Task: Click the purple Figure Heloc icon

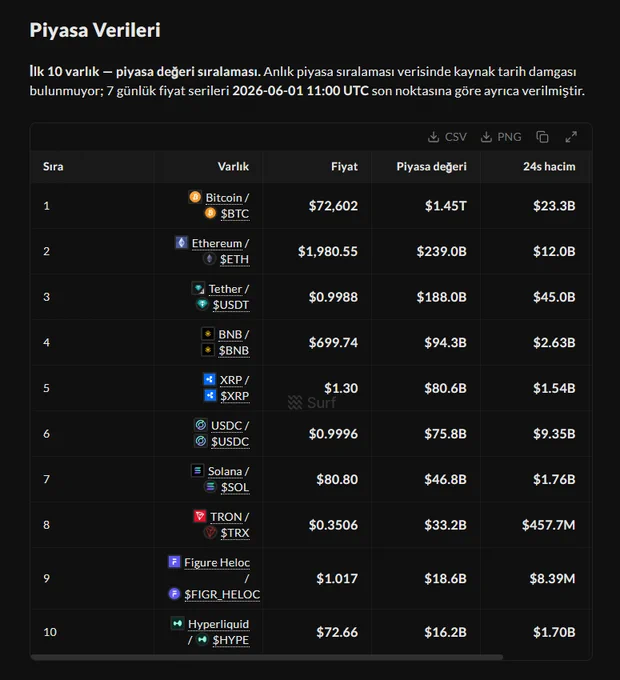Action: 174,562
